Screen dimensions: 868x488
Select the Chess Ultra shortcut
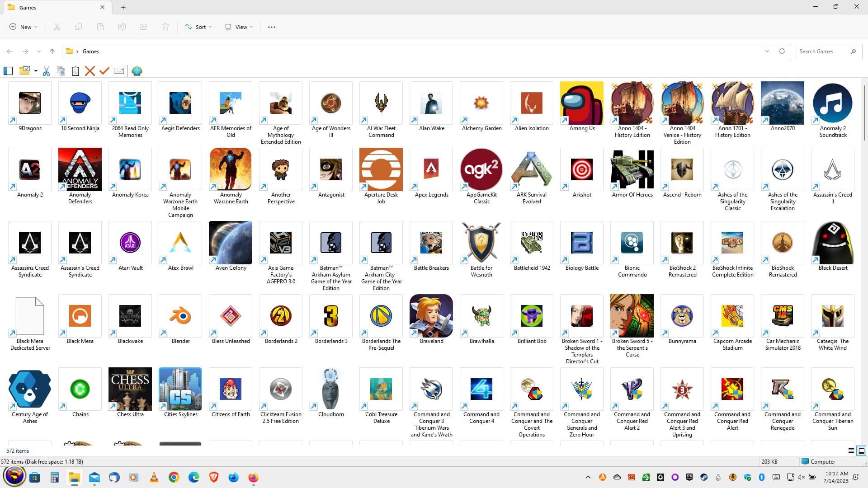click(130, 393)
